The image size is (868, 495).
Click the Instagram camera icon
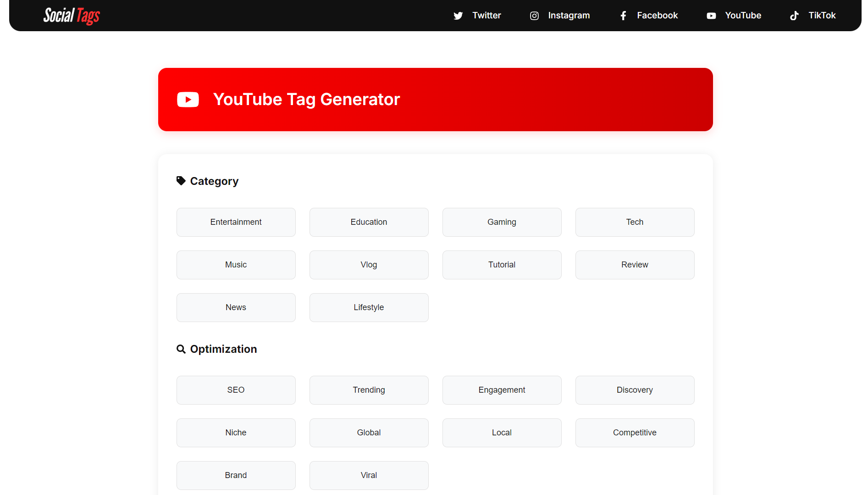pyautogui.click(x=534, y=16)
